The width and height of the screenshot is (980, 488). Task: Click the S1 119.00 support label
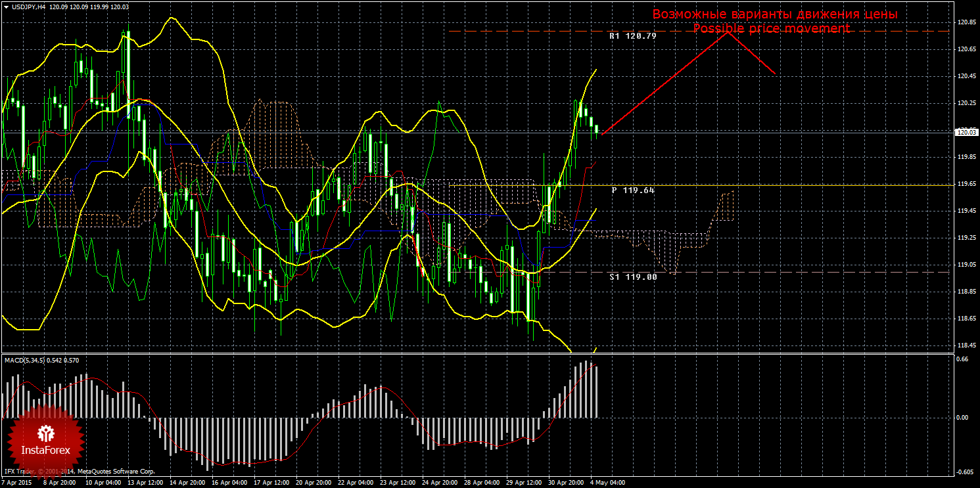(x=633, y=277)
